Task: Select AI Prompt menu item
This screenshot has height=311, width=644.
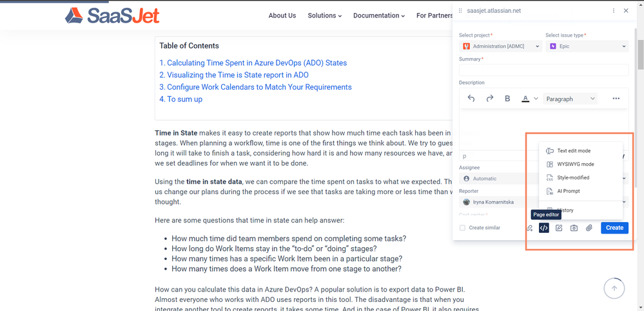Action: [x=581, y=192]
